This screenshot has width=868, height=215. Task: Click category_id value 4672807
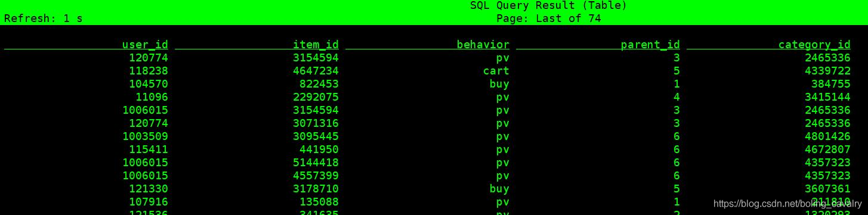pos(827,149)
